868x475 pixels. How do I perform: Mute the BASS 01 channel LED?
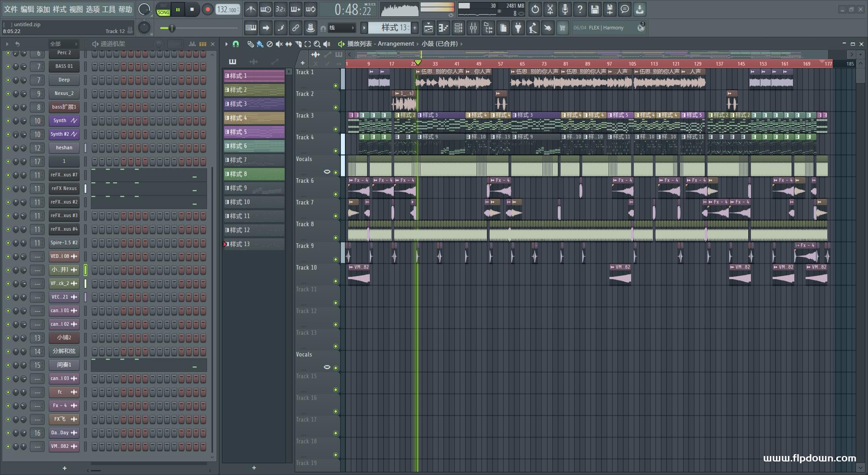(8, 66)
